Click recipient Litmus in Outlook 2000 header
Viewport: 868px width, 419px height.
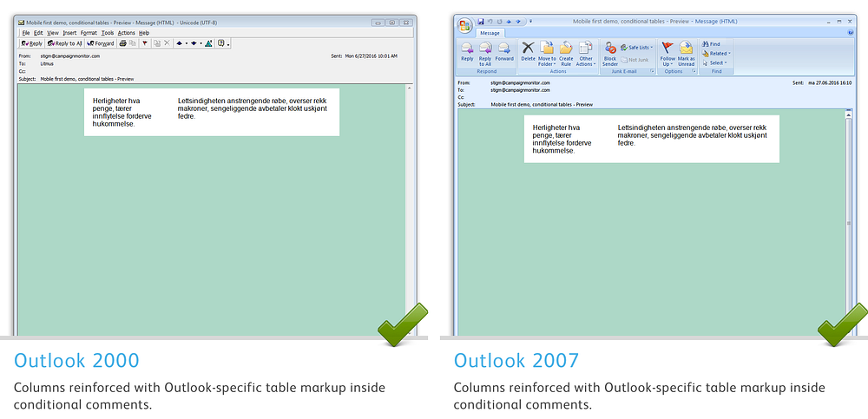[47, 63]
